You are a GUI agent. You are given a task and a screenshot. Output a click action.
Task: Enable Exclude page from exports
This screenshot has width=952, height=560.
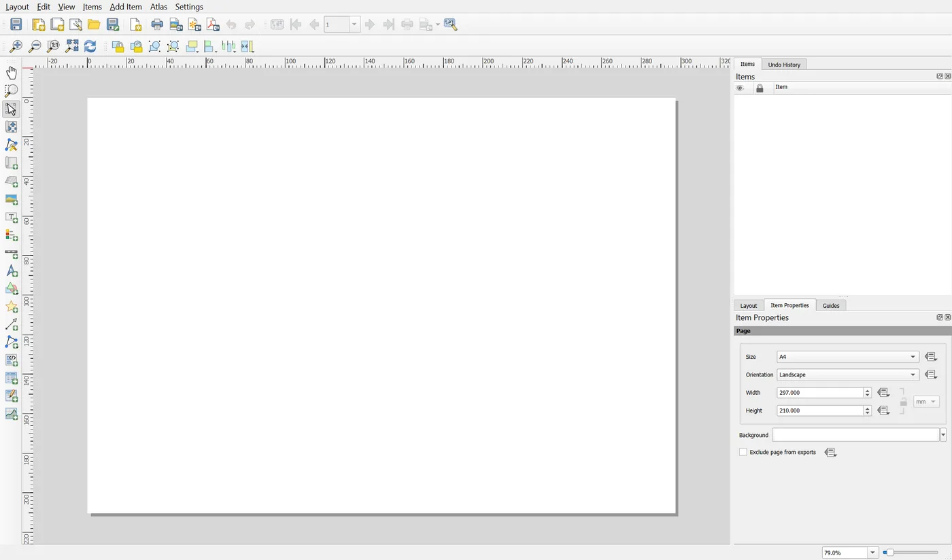[x=743, y=452]
